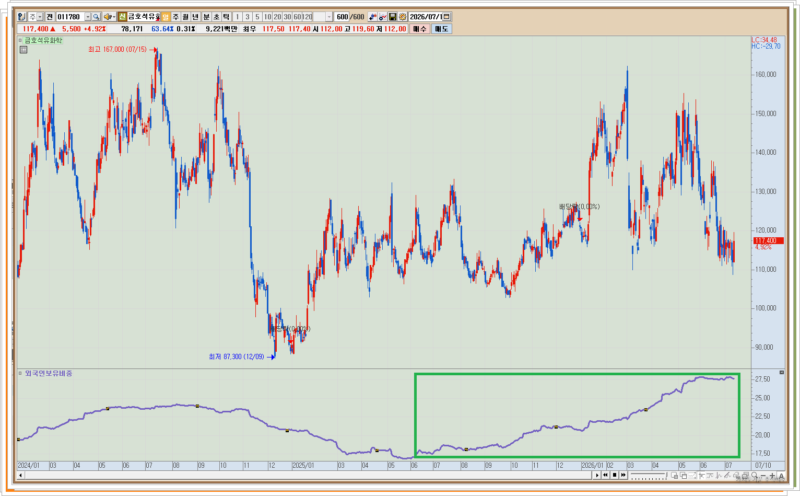
Task: Select the 5 interval button
Action: pos(257,17)
